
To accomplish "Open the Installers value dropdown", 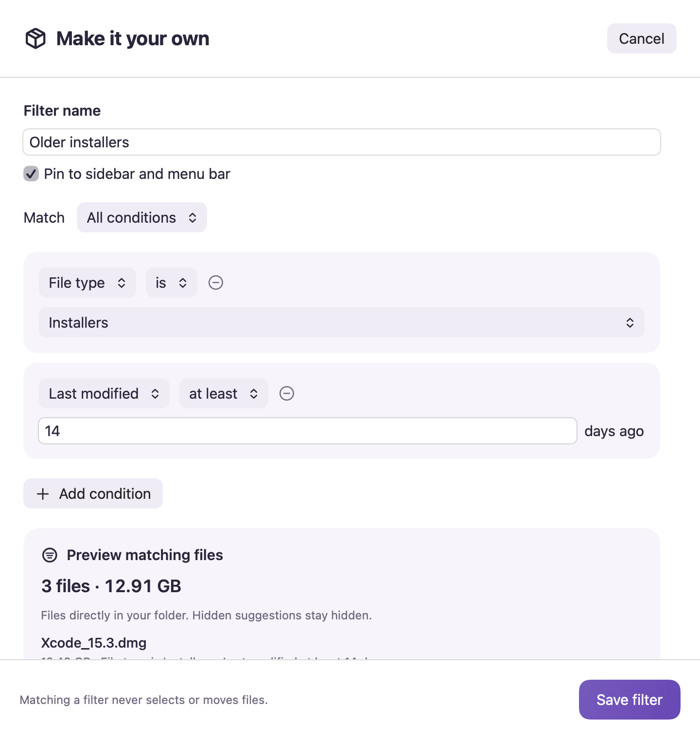I will [x=342, y=322].
